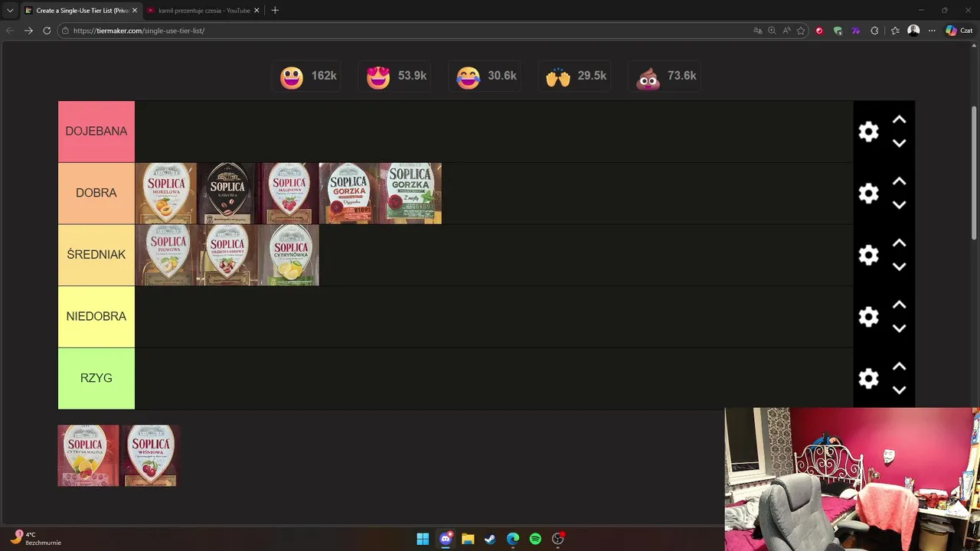980x551 pixels.
Task: Select the Soplica Pigwowa image
Action: coord(165,255)
